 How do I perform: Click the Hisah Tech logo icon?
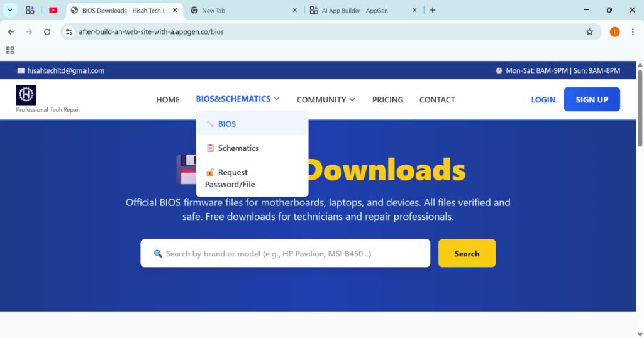26,95
